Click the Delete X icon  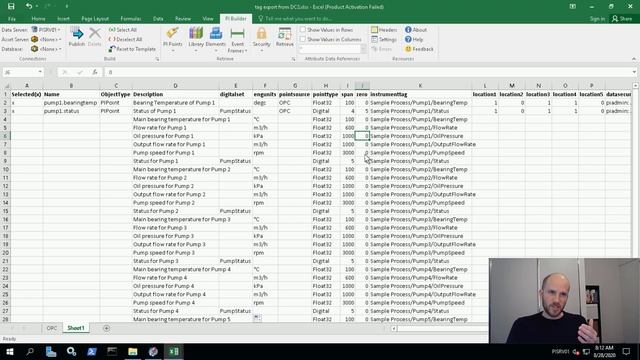[x=95, y=37]
